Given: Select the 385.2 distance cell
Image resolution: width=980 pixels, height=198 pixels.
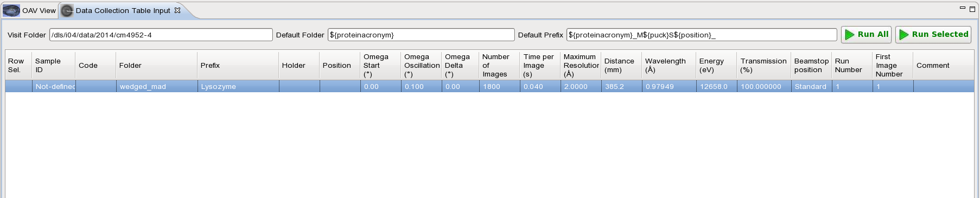Looking at the screenshot, I should click(622, 86).
